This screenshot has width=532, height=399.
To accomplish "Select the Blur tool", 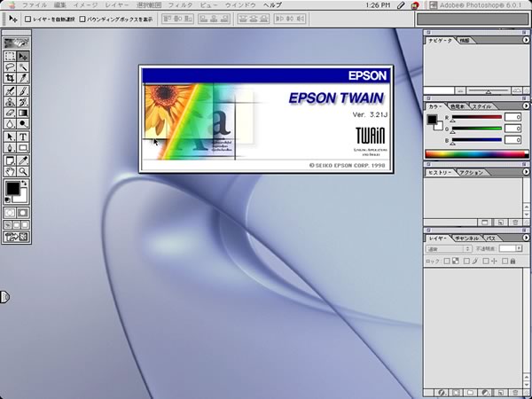I will pyautogui.click(x=10, y=123).
